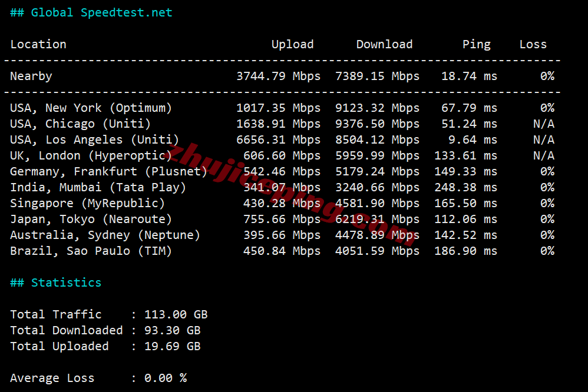Click the "Ping" column header
This screenshot has height=392, width=588.
[476, 44]
